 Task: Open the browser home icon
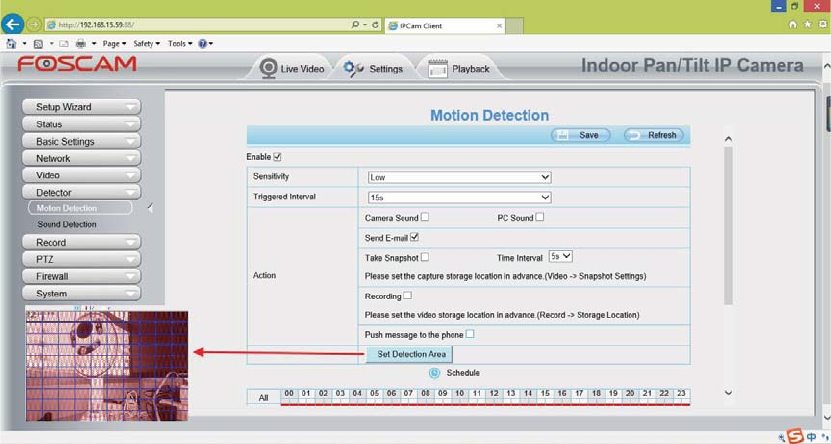(792, 24)
